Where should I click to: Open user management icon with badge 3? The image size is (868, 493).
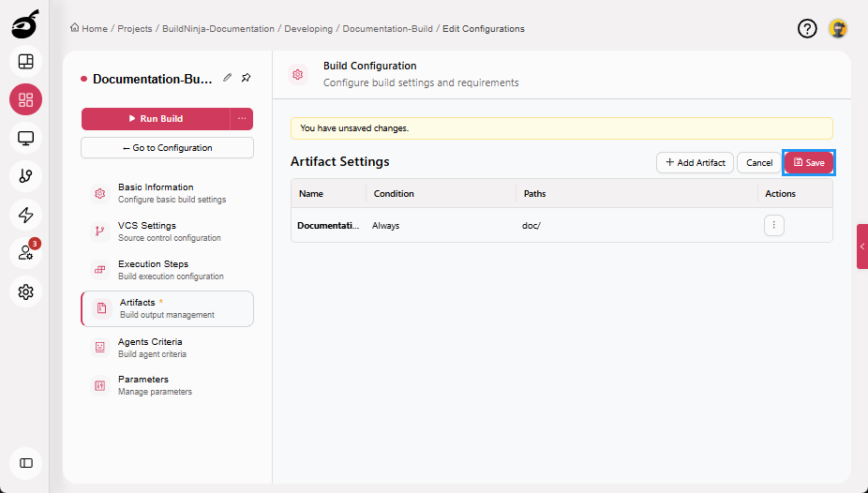point(26,253)
